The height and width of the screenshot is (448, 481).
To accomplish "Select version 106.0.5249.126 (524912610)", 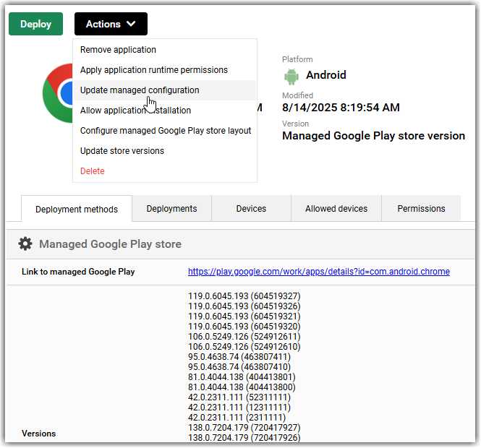I will [244, 347].
